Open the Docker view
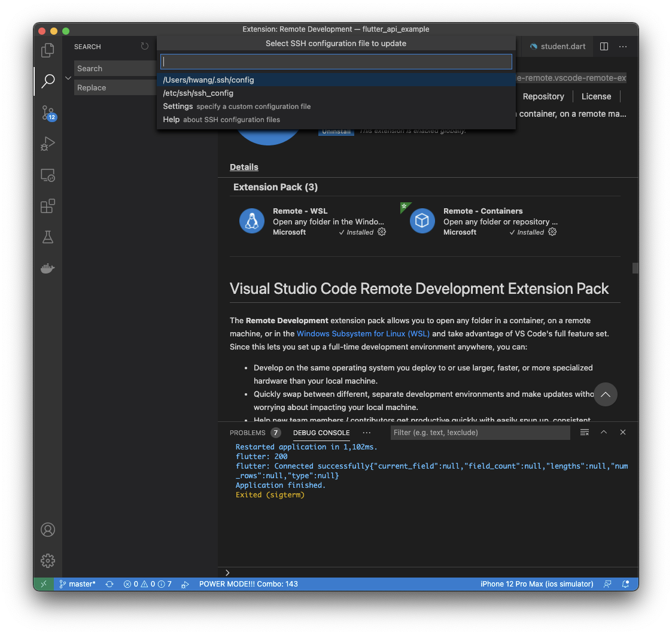Image resolution: width=672 pixels, height=635 pixels. [47, 268]
